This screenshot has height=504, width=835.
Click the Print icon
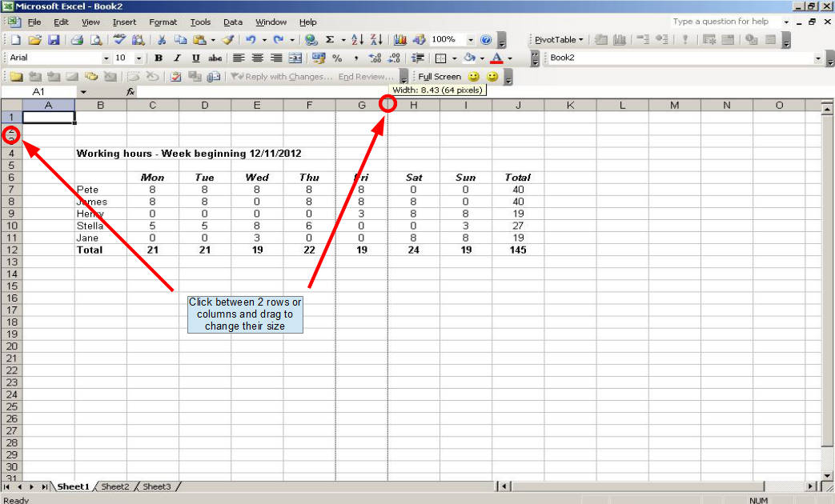point(77,39)
